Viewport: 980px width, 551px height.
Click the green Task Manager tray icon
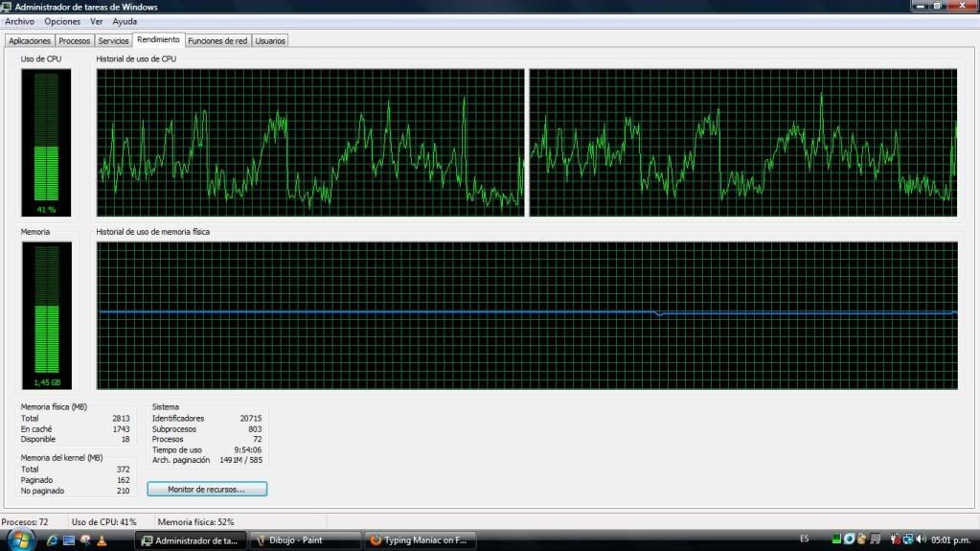836,540
